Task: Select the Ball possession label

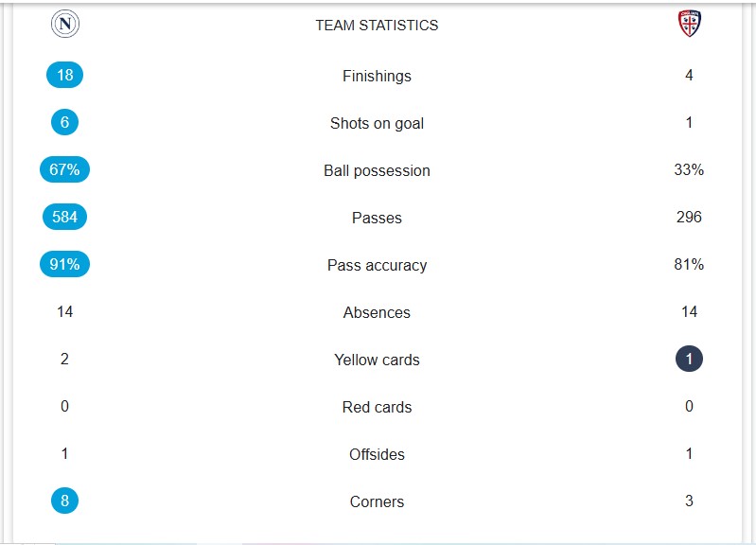Action: coord(377,170)
